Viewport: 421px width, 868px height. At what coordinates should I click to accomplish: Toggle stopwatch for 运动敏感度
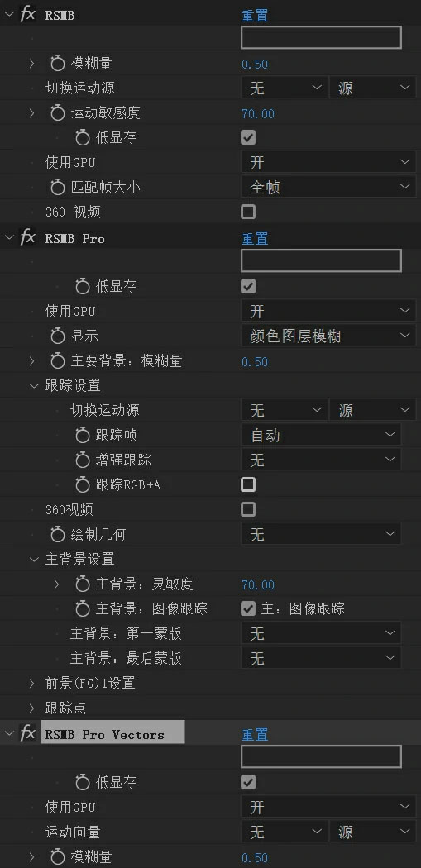pos(58,113)
